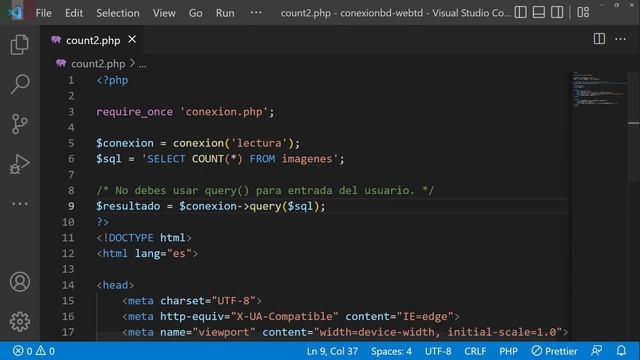The width and height of the screenshot is (640, 360).
Task: Open the Explorer view in activity bar
Action: tap(20, 44)
